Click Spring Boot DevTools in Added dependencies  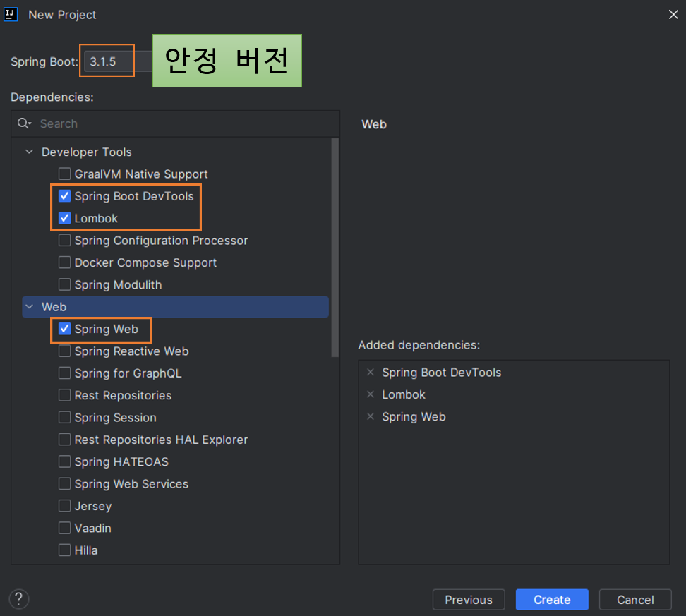[441, 373]
